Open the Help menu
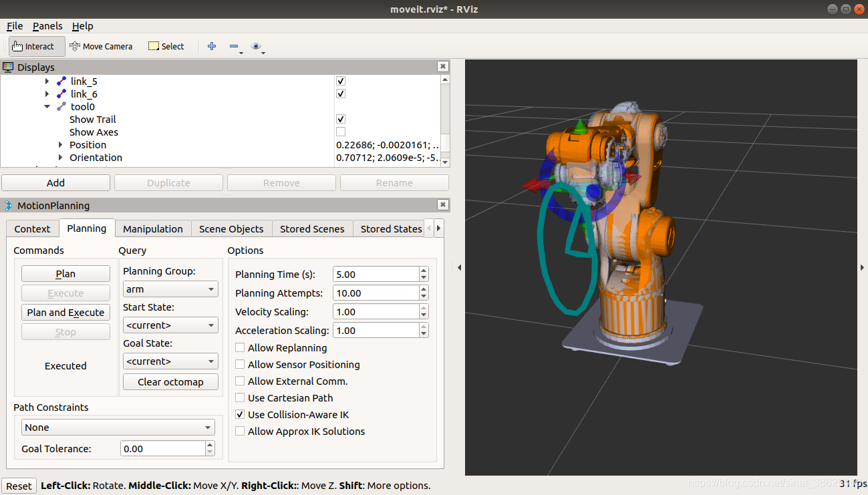This screenshot has height=495, width=868. coord(83,26)
